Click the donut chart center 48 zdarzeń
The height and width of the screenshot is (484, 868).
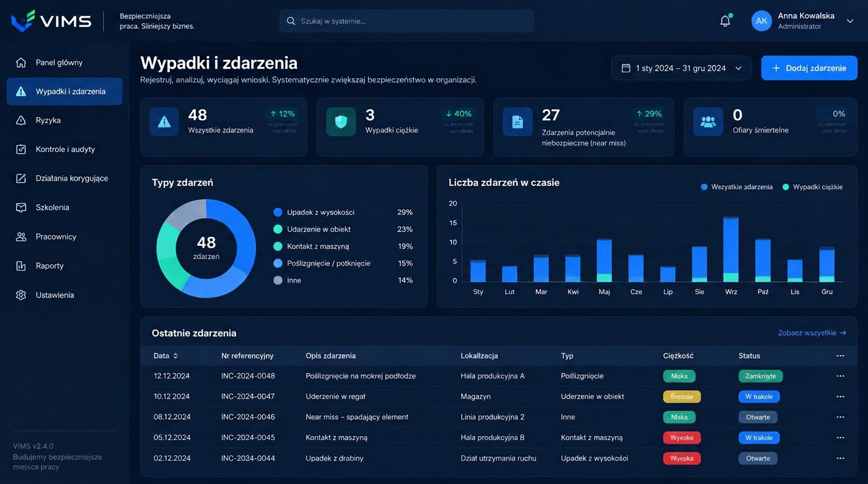pos(206,248)
